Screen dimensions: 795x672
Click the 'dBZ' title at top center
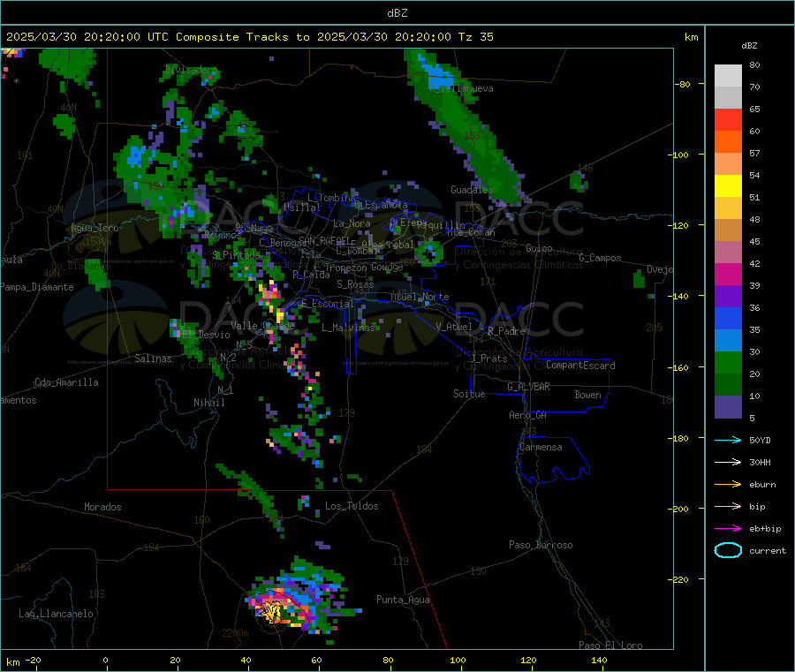(397, 12)
